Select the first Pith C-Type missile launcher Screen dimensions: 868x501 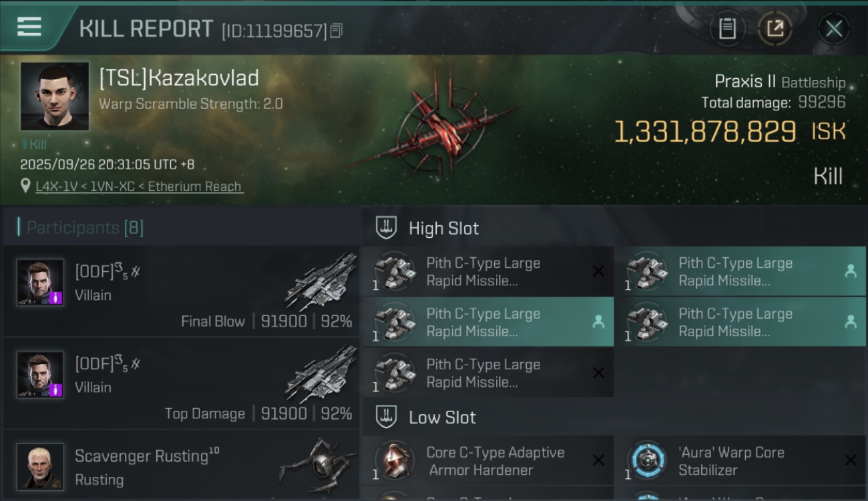(x=488, y=272)
